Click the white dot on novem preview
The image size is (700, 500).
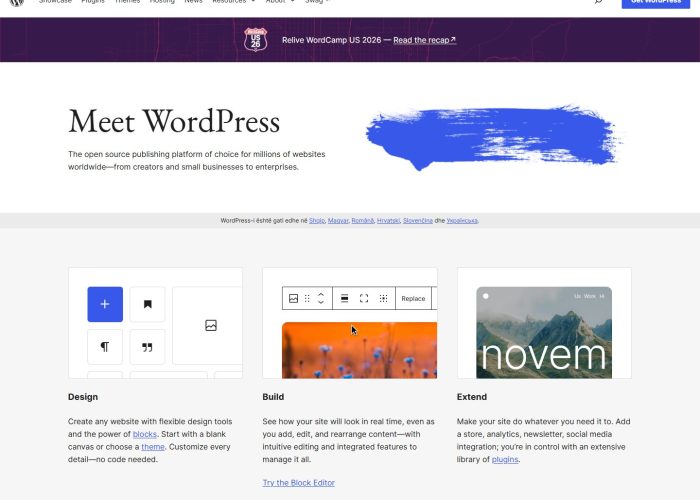click(486, 296)
